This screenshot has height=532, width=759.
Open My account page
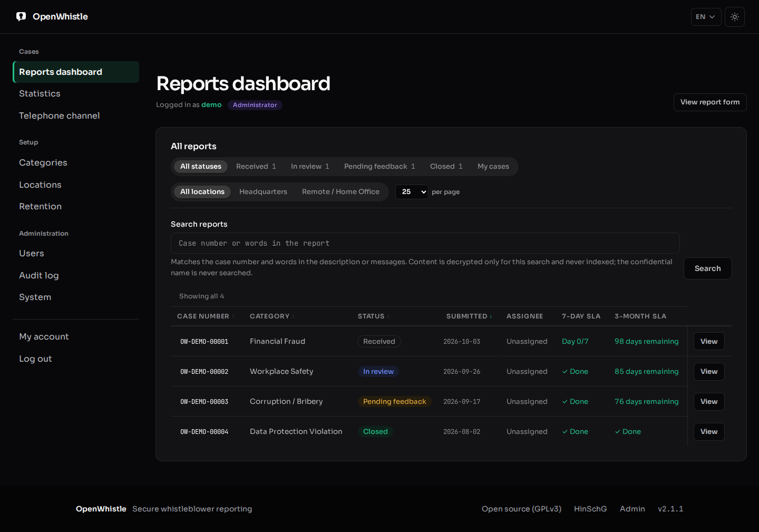pos(76,337)
